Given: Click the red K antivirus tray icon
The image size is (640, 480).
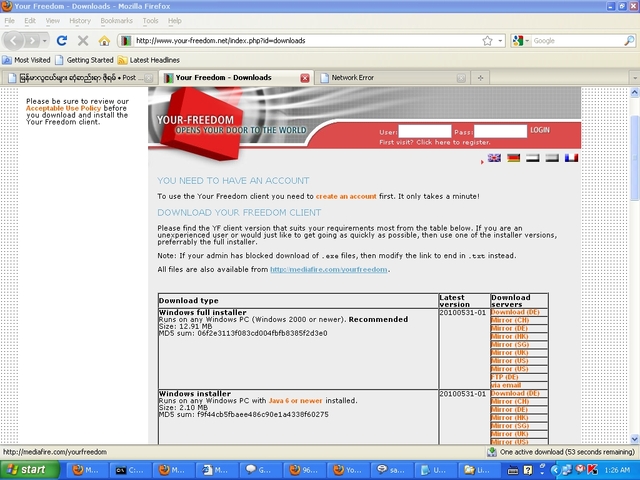Looking at the screenshot, I should tap(592, 470).
